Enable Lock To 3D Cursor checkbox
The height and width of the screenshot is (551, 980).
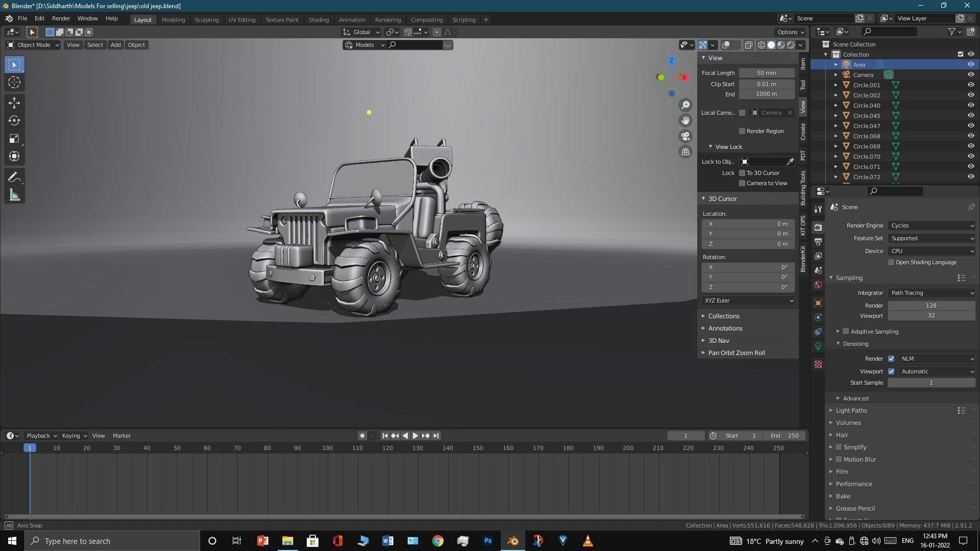[x=742, y=173]
